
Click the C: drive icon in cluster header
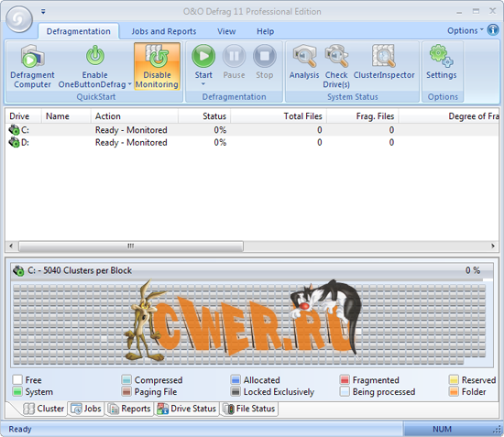[x=18, y=270]
